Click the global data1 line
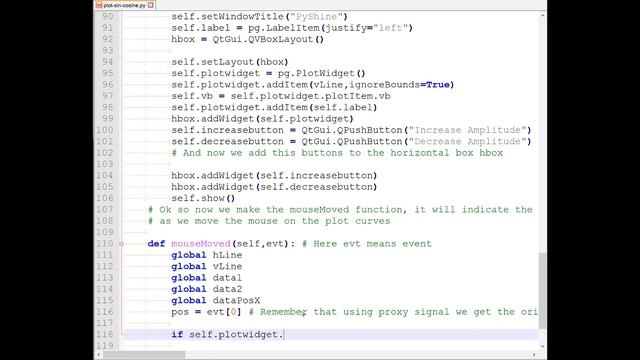This screenshot has width=640, height=360. pyautogui.click(x=207, y=278)
